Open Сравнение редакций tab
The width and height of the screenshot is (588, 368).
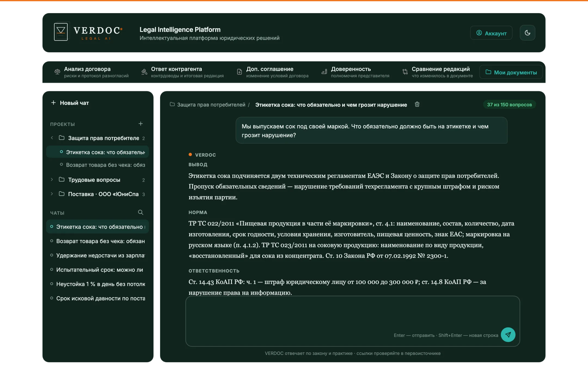point(437,72)
